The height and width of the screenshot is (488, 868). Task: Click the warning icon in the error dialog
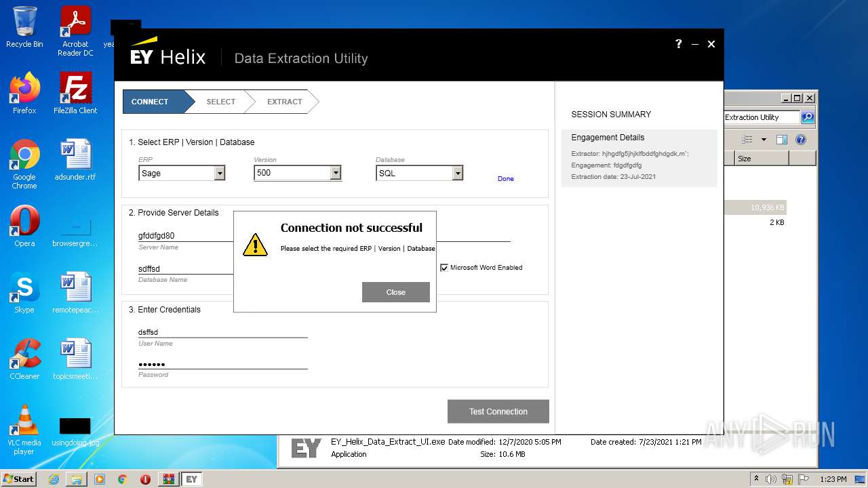[255, 244]
